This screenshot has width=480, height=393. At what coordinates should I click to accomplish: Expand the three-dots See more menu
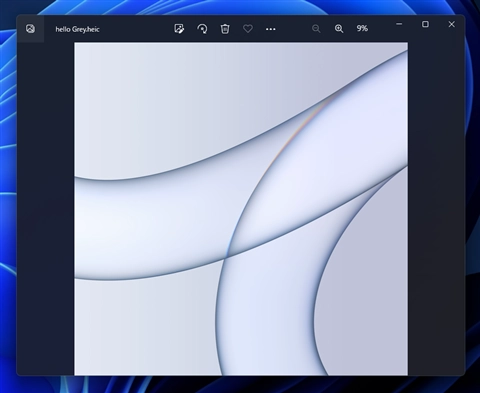click(271, 29)
